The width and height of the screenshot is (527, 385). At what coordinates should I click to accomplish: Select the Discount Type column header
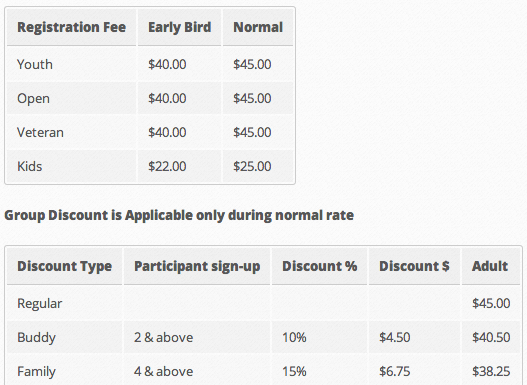65,266
